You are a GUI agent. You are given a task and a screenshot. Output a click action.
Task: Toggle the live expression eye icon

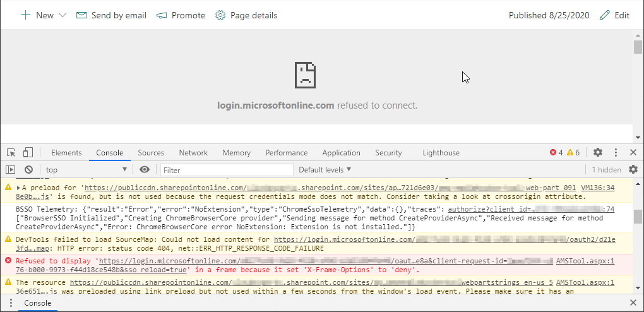144,169
